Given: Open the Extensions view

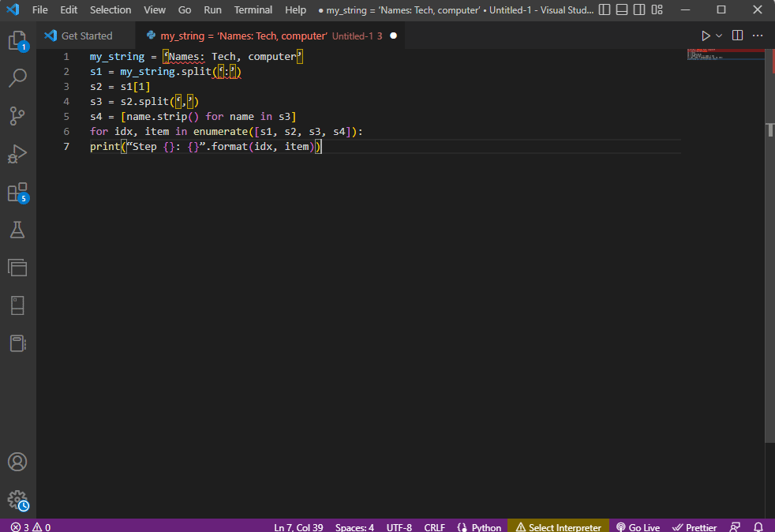Looking at the screenshot, I should pyautogui.click(x=18, y=193).
